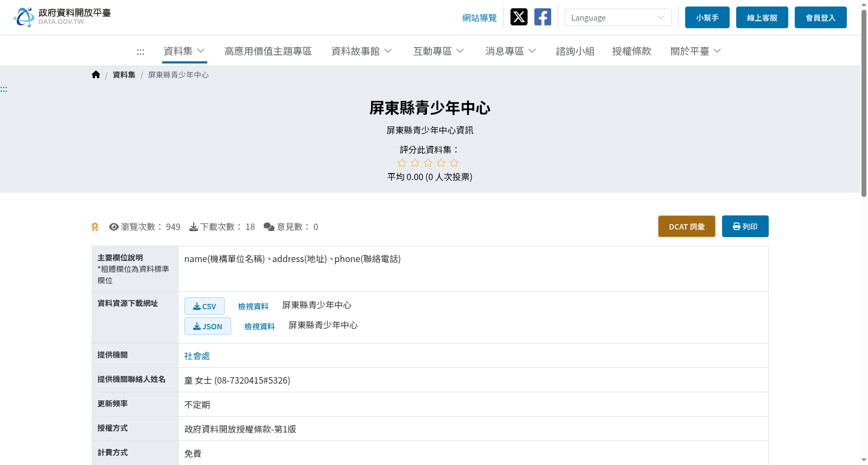This screenshot has width=868, height=465.
Task: Click the scrollbar down arrow
Action: (x=864, y=460)
